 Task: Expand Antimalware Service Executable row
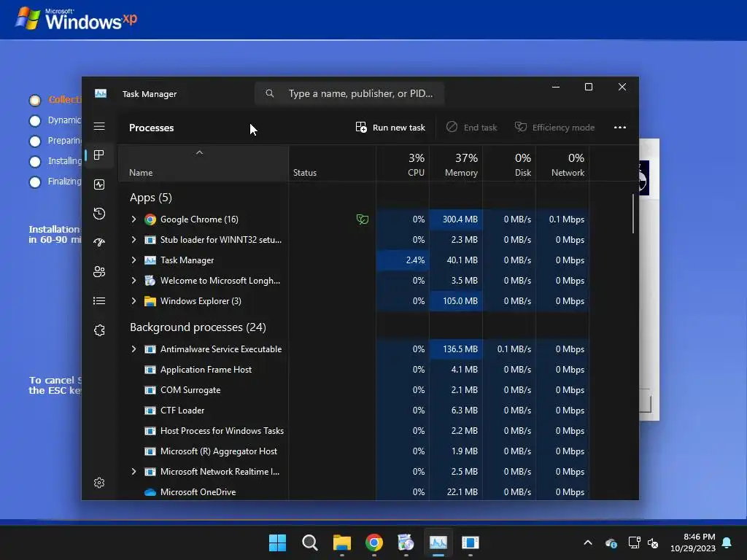pos(134,349)
